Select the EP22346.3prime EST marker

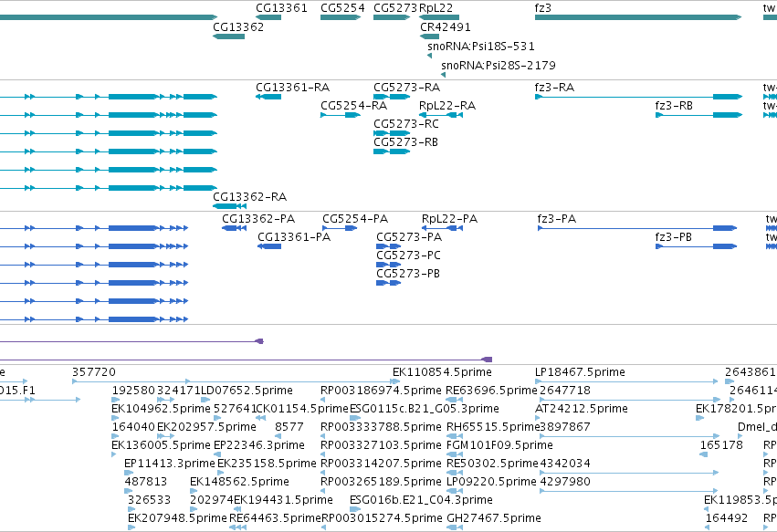(218, 454)
